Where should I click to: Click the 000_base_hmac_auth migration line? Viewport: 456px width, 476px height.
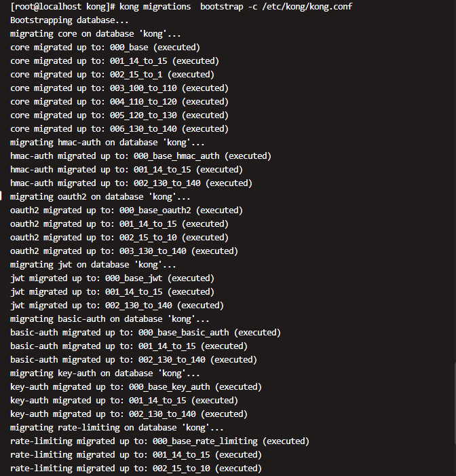point(140,156)
